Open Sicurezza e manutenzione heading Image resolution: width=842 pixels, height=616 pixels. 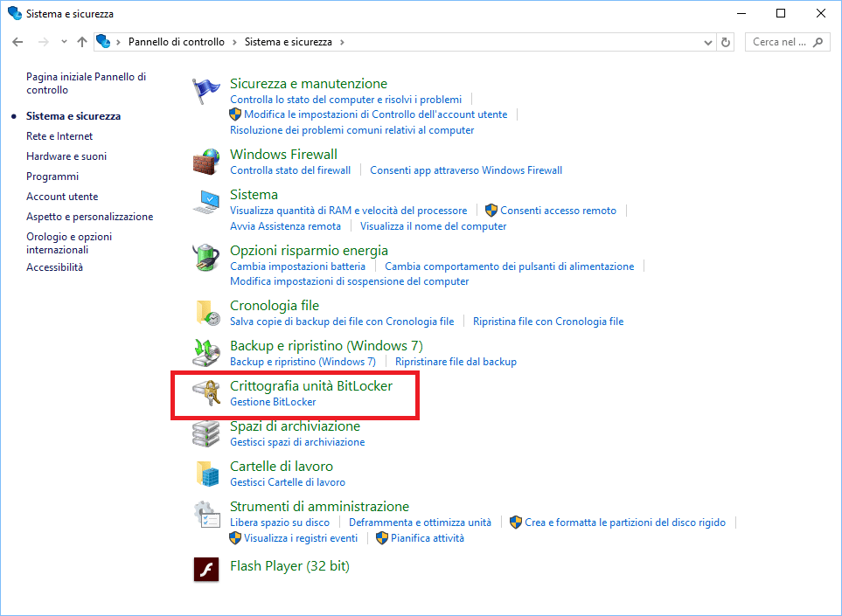coord(309,84)
